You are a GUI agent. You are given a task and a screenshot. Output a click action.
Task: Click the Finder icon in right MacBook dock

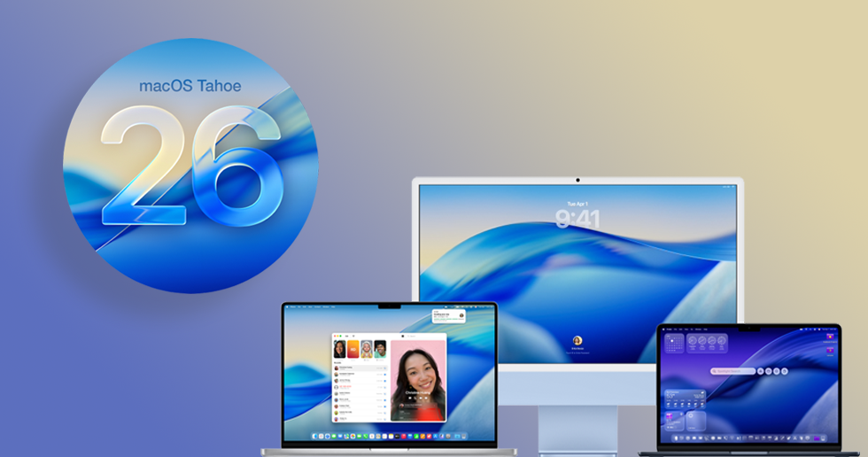pos(676,438)
